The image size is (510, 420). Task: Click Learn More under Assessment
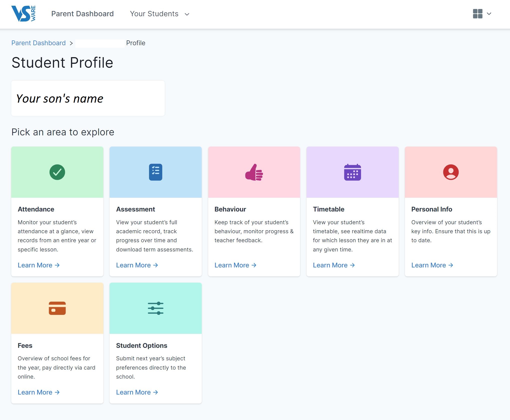point(137,265)
